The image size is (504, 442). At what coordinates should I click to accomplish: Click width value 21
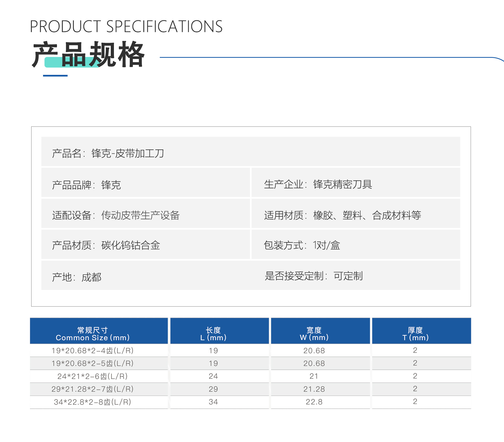[314, 376]
